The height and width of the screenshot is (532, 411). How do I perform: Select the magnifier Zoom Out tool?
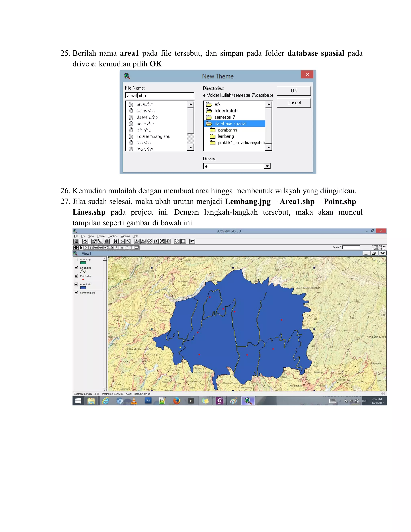coord(101,248)
